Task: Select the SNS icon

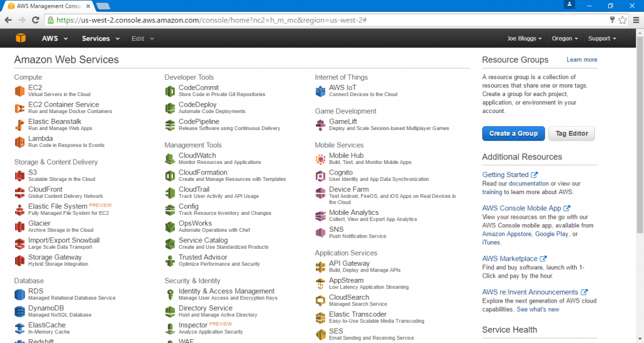Action: pyautogui.click(x=320, y=232)
